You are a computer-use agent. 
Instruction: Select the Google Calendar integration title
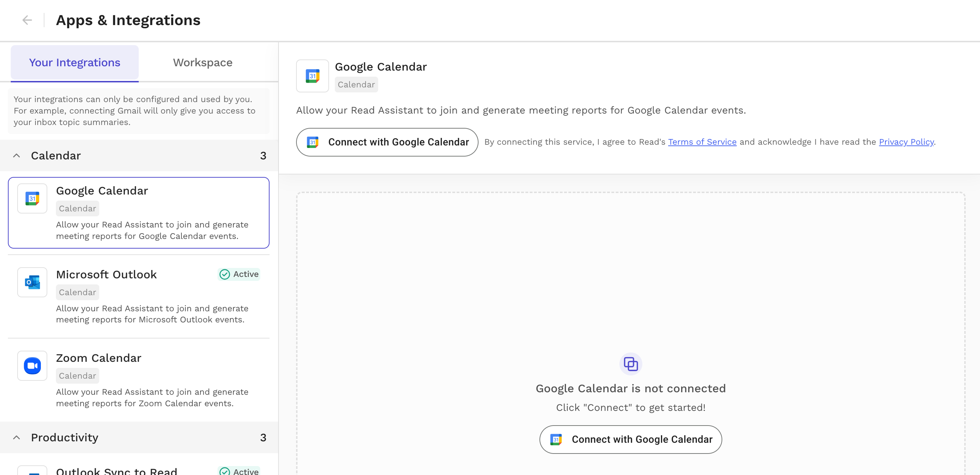[x=102, y=191]
